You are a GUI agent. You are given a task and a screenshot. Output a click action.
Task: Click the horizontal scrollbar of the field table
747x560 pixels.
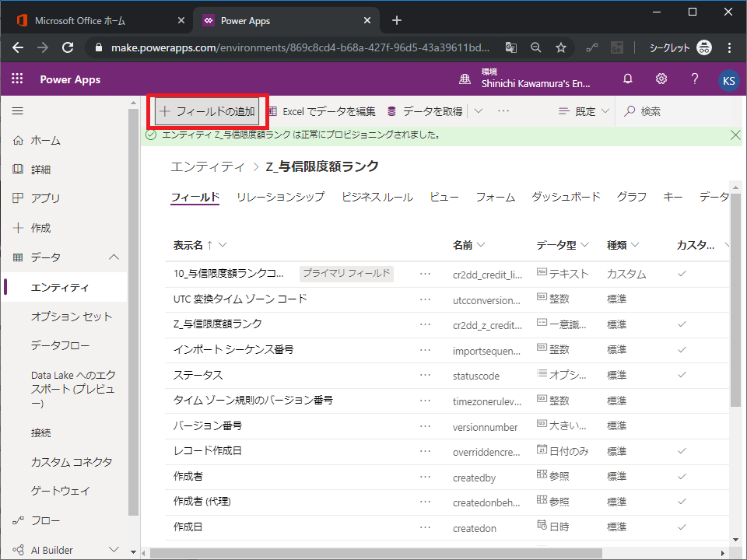(x=377, y=553)
